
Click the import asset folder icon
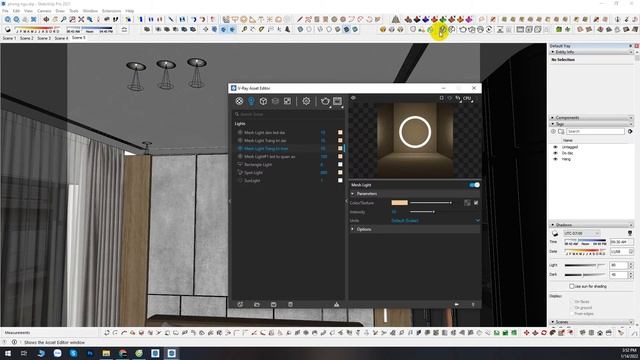pyautogui.click(x=257, y=304)
